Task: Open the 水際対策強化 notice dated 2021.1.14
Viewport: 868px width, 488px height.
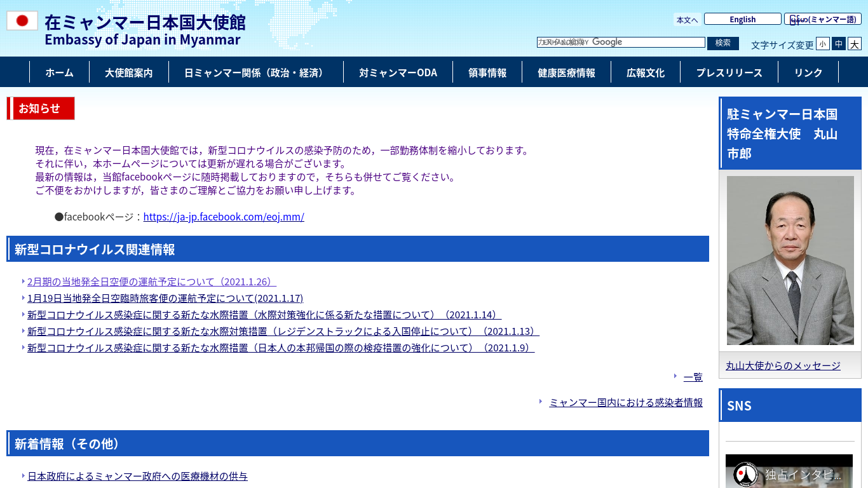Action: point(264,315)
